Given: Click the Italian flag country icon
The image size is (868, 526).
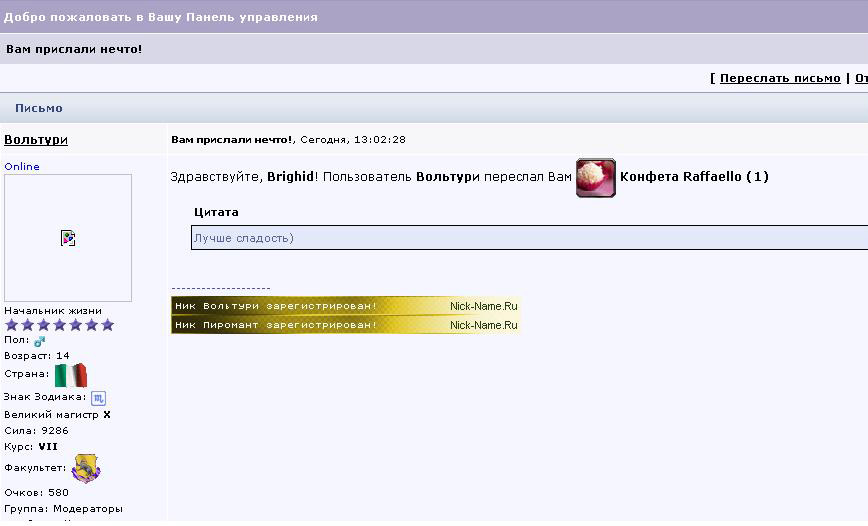Looking at the screenshot, I should 71,375.
